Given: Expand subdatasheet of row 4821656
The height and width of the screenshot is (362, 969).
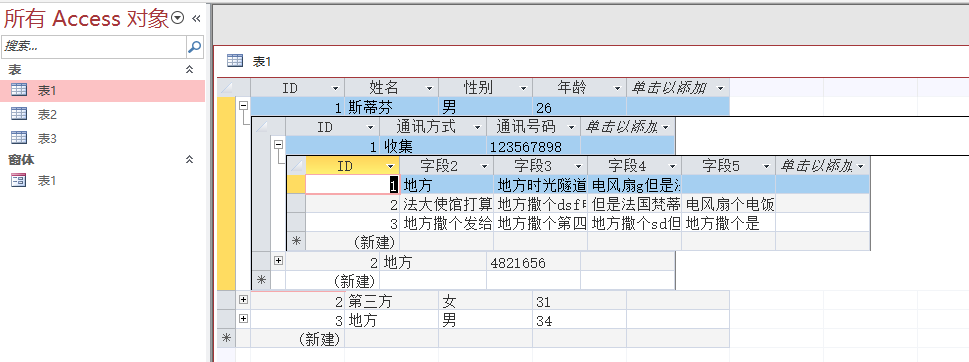Looking at the screenshot, I should click(x=278, y=261).
